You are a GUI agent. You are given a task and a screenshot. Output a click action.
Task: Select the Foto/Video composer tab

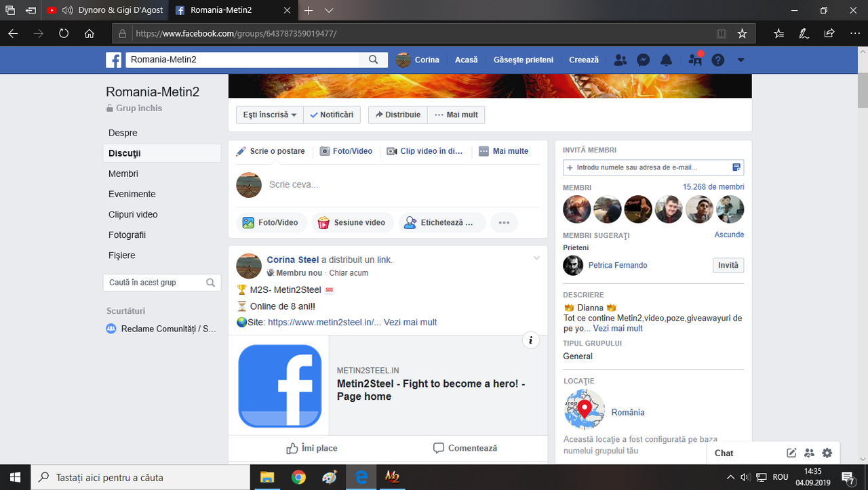[346, 151]
